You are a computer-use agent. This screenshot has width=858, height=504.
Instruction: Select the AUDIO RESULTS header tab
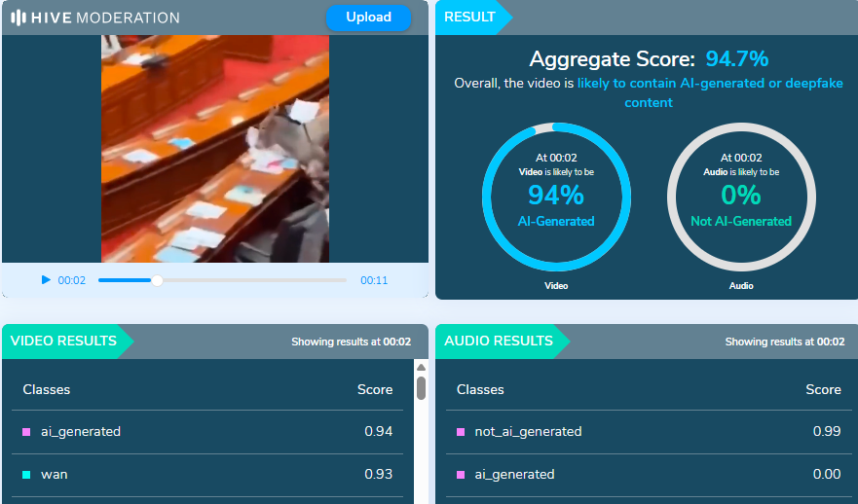click(498, 342)
